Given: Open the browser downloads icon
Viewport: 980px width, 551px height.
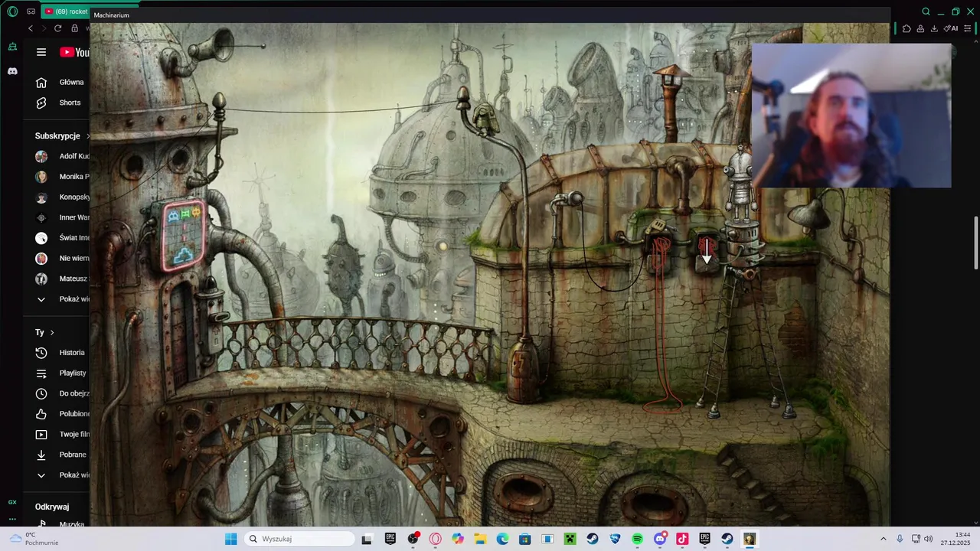Looking at the screenshot, I should coord(934,28).
